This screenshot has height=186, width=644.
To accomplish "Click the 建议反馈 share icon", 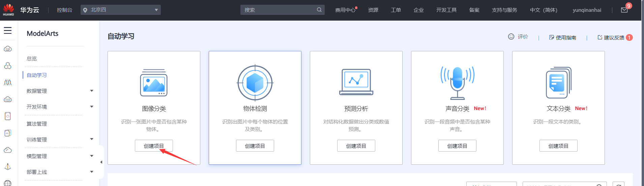I will coord(600,37).
